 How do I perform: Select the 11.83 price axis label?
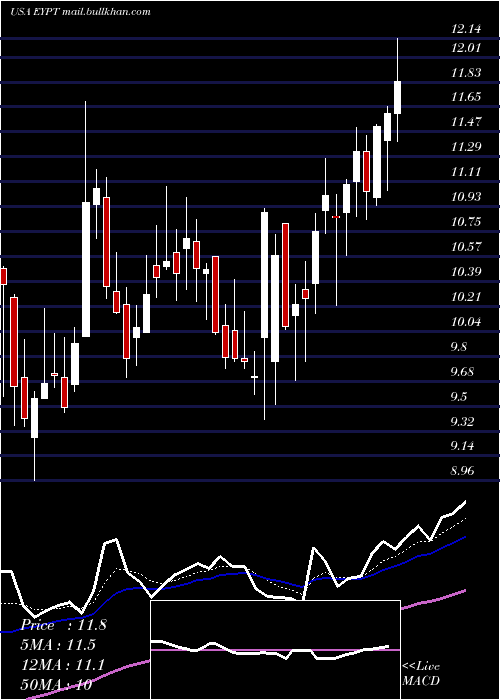466,72
